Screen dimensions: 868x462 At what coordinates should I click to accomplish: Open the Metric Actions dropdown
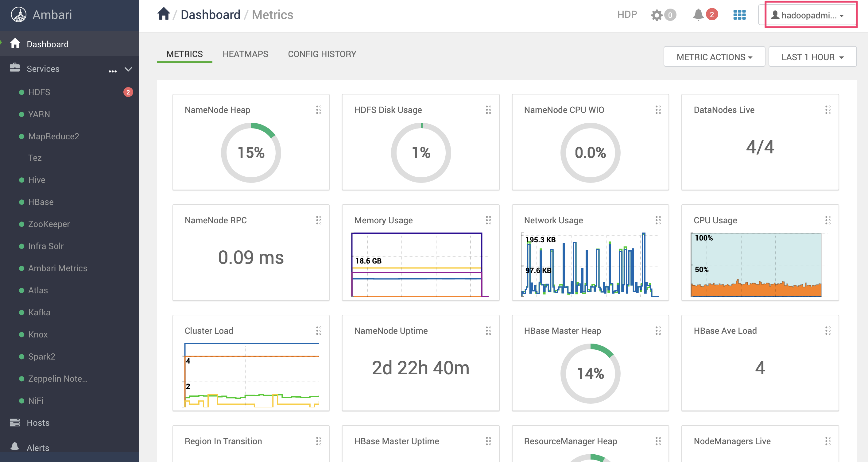click(714, 57)
